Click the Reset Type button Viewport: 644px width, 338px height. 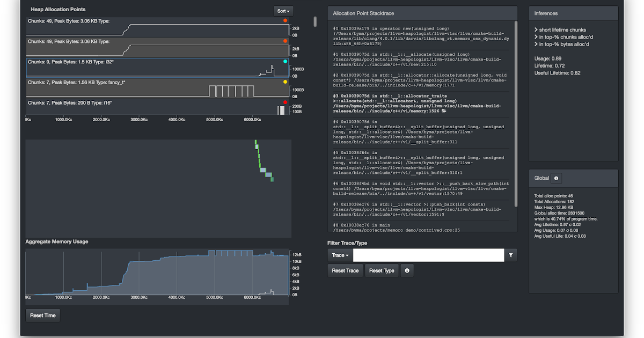click(x=382, y=270)
